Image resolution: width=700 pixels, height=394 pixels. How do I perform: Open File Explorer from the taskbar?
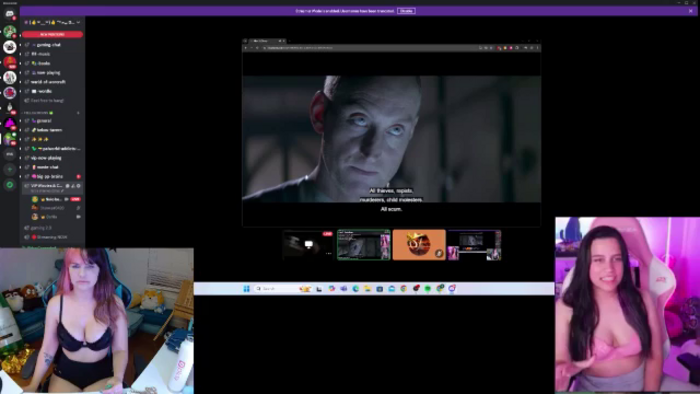(367, 289)
